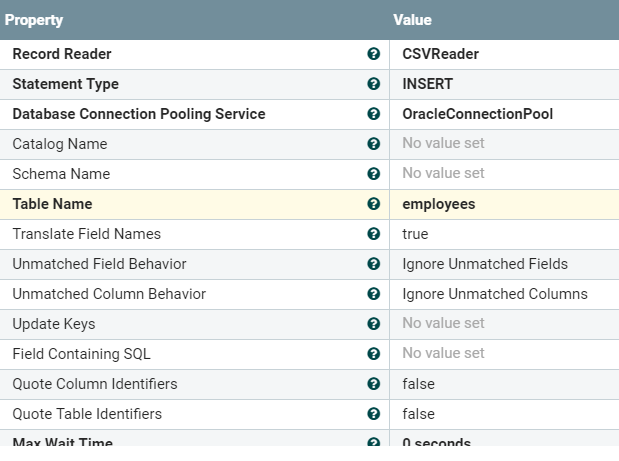Click the Catalog Name help icon
Screen dimensions: 619x461
tap(374, 144)
